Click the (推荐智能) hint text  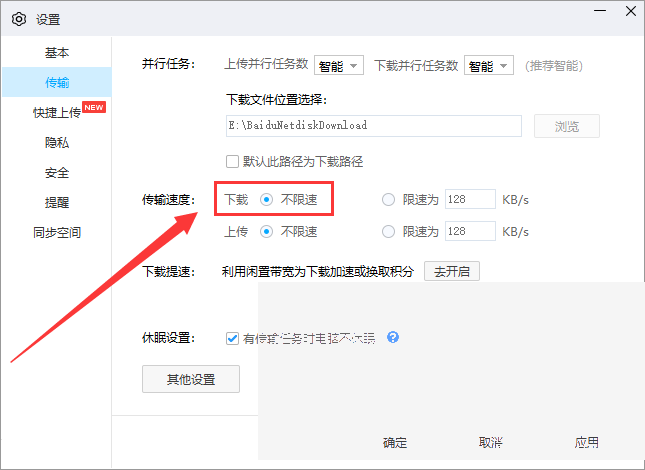(x=554, y=66)
